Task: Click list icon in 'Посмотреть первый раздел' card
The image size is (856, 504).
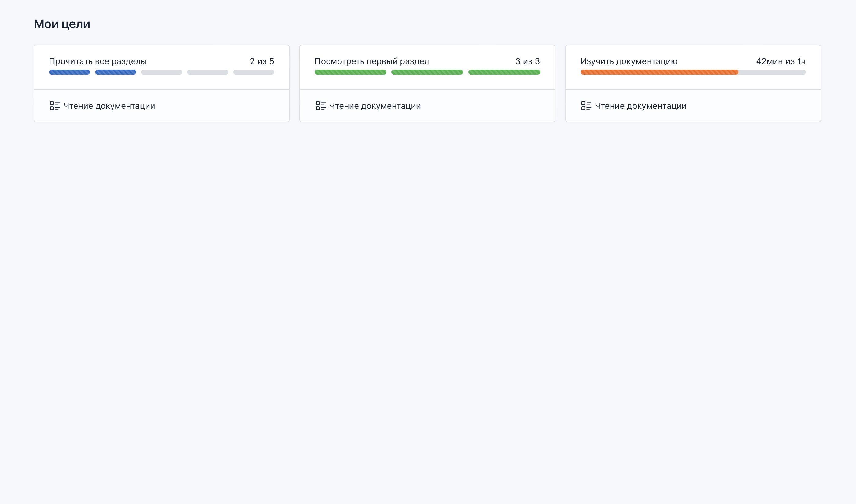Action: coord(320,106)
